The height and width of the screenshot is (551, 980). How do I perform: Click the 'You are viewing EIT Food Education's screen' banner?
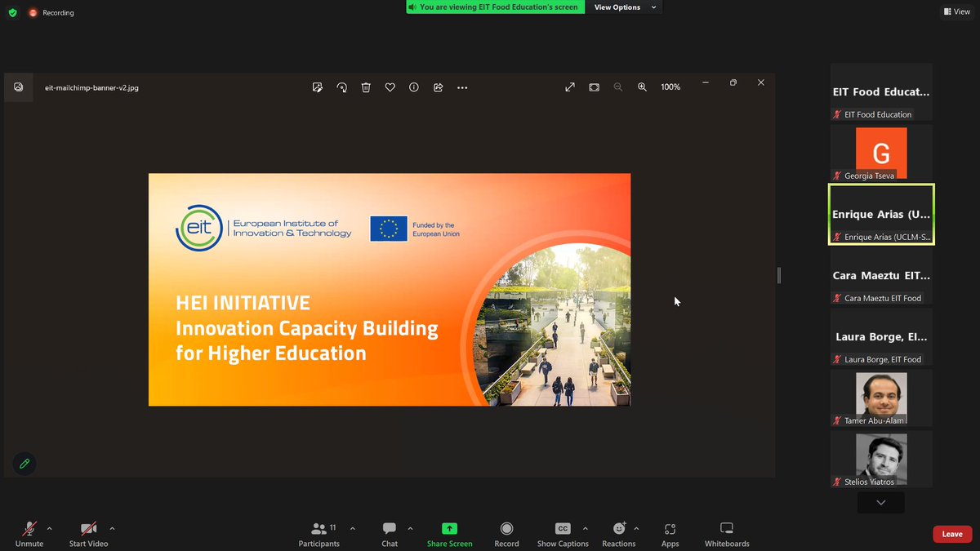495,7
